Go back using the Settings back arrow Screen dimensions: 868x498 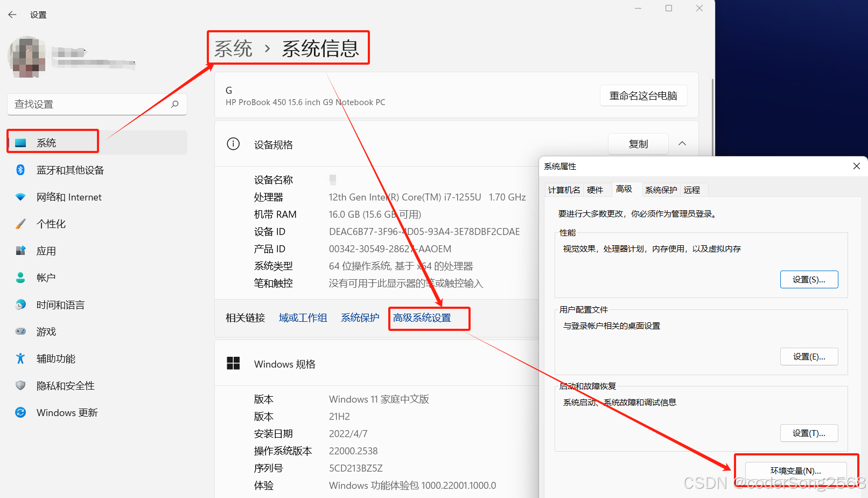click(x=12, y=15)
